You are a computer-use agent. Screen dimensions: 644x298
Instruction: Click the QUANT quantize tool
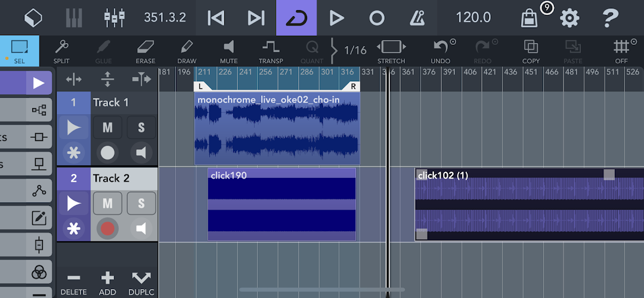(x=312, y=51)
